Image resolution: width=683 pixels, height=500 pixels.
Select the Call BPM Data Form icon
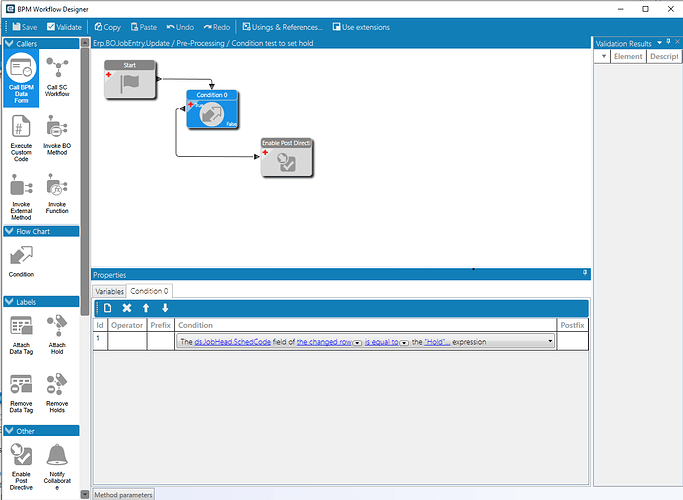click(21, 78)
